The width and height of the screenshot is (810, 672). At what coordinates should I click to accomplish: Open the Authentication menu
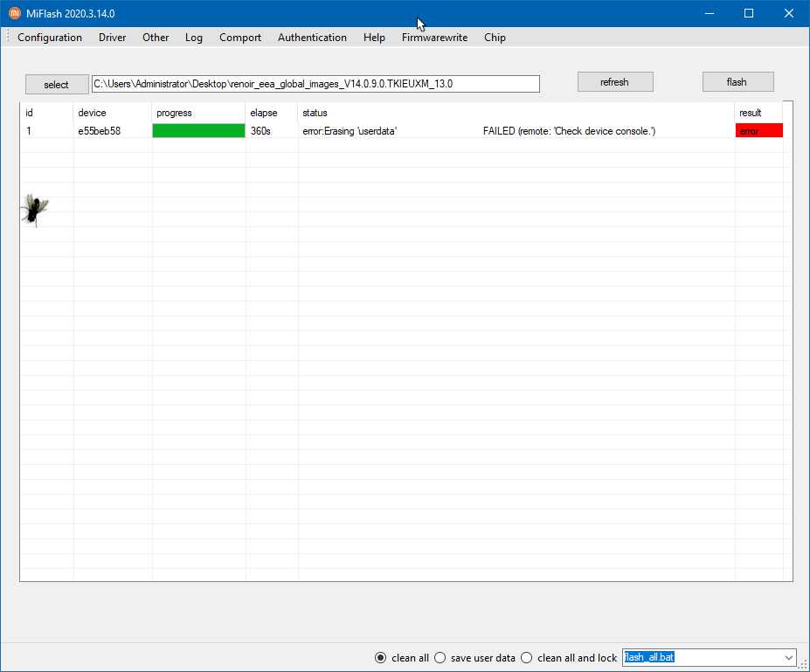point(312,38)
